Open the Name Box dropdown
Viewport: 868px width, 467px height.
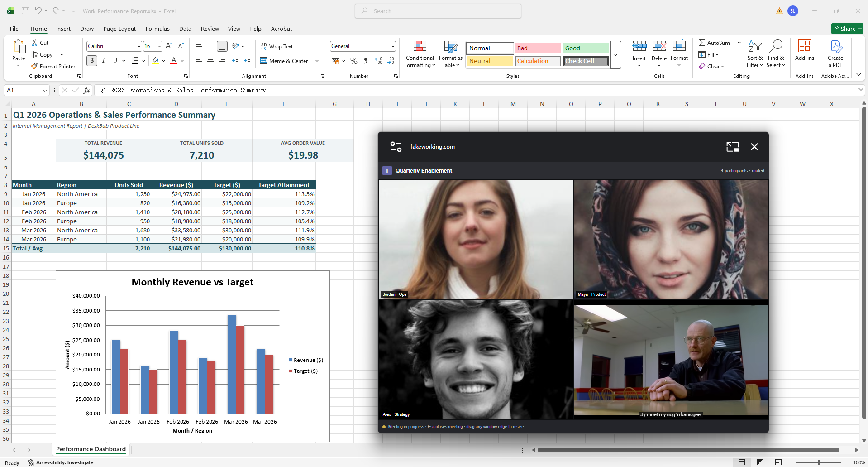click(44, 90)
